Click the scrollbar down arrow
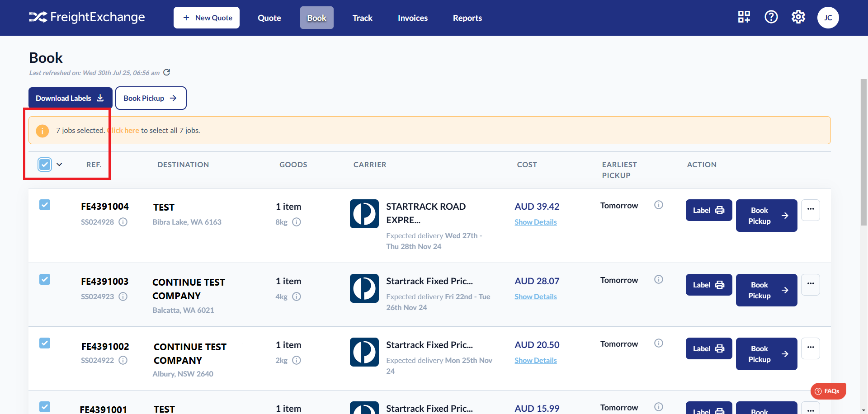The width and height of the screenshot is (868, 414). [x=864, y=410]
